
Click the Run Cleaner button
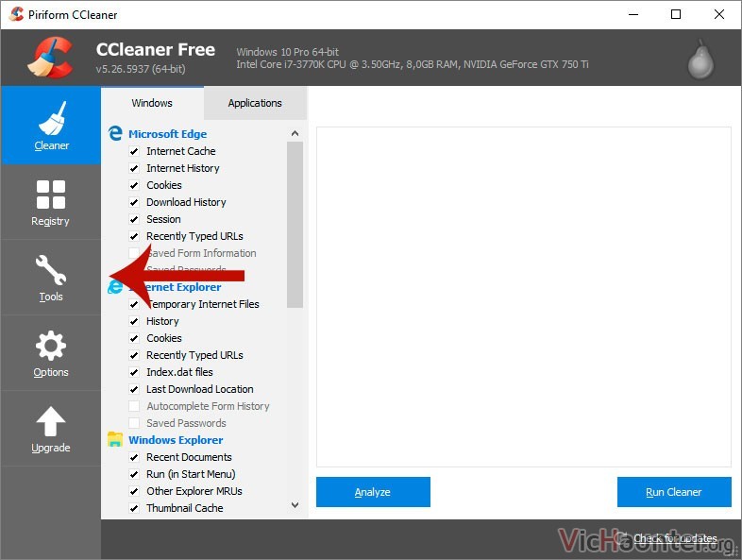point(674,492)
